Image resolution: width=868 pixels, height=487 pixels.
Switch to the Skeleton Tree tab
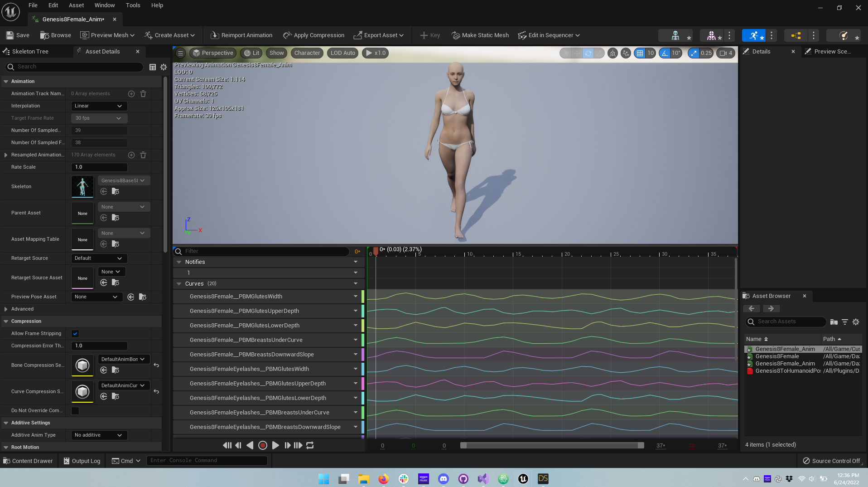(30, 52)
